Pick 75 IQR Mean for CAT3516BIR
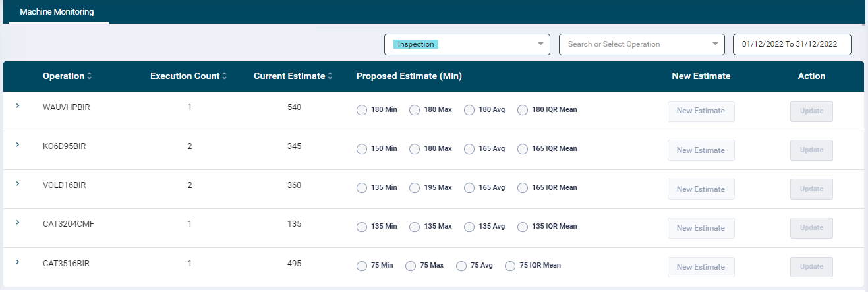 509,266
